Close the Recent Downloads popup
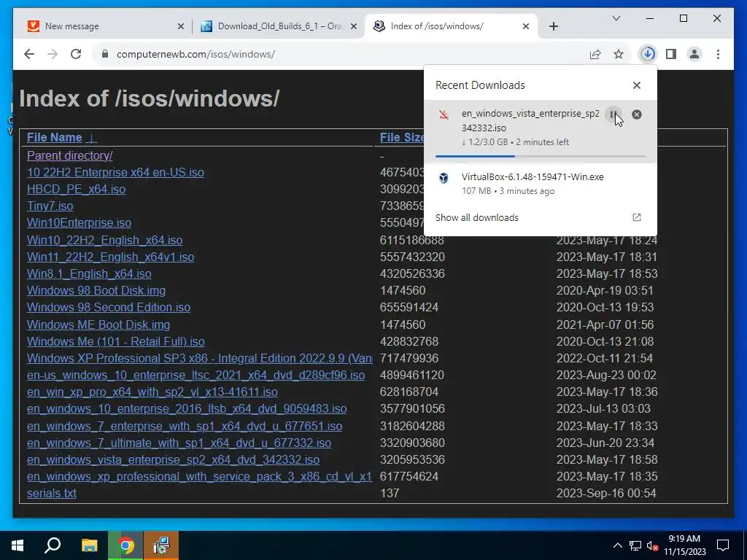747x560 pixels. pos(636,85)
